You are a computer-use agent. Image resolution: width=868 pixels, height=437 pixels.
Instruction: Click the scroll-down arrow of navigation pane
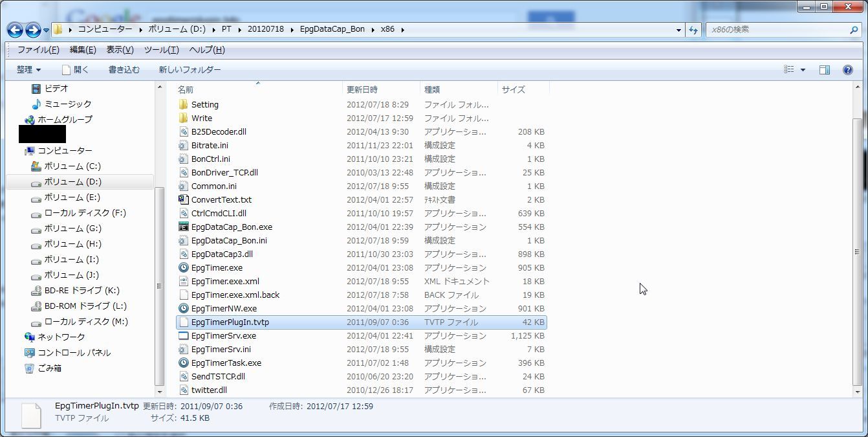pos(160,392)
